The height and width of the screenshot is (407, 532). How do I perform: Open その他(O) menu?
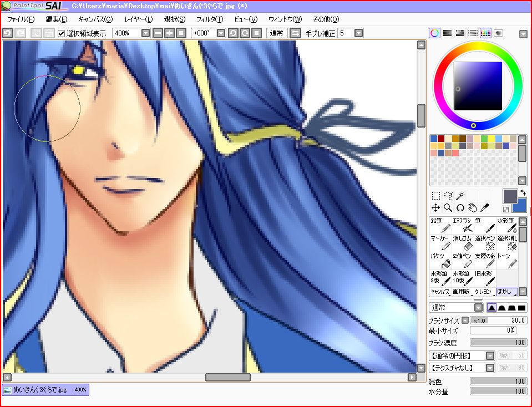coord(326,19)
